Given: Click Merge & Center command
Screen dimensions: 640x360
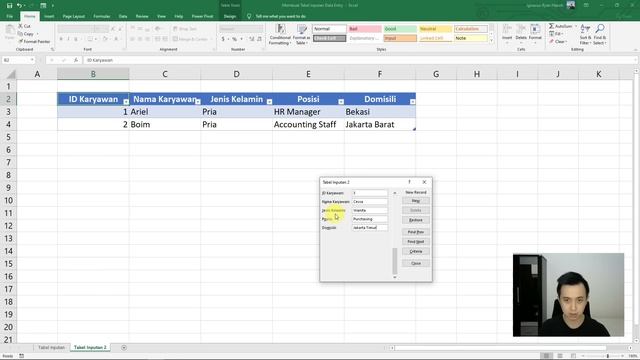Looking at the screenshot, I should 192,39.
